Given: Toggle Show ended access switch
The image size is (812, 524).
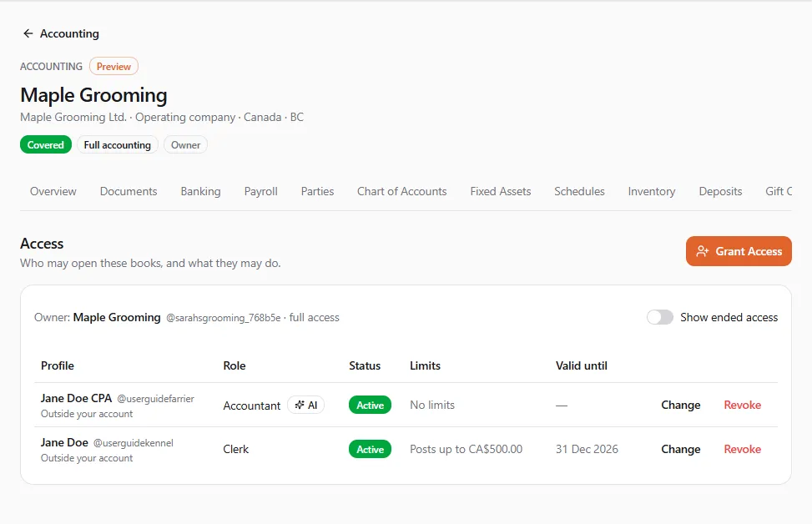Looking at the screenshot, I should 660,317.
